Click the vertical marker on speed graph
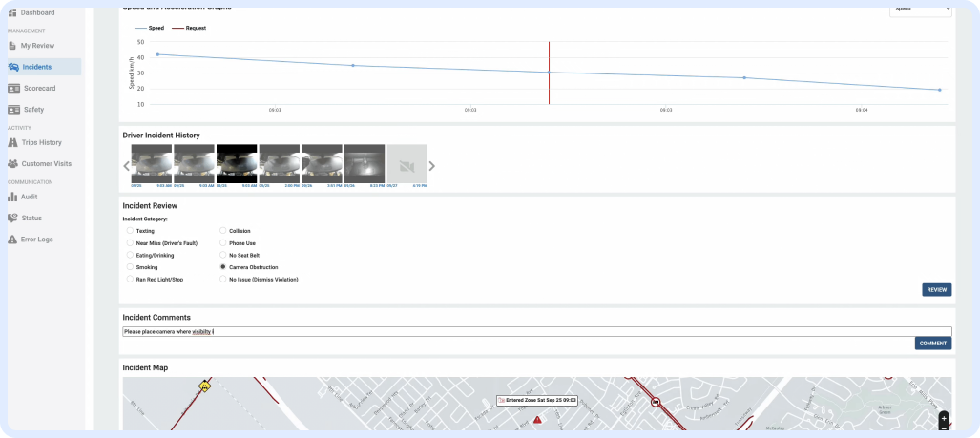The width and height of the screenshot is (980, 438). coord(549,73)
